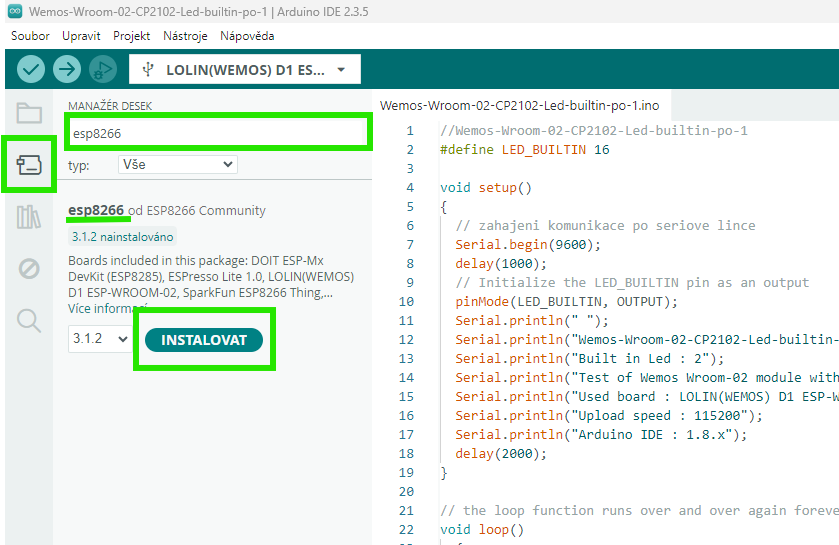
Task: Click the 3.1.2 nainstalováno badge
Action: [123, 236]
